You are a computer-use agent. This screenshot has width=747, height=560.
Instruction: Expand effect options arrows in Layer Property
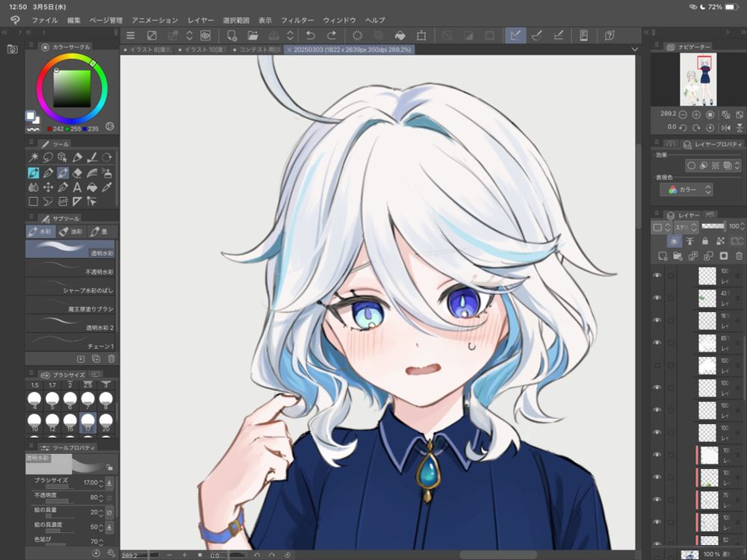pyautogui.click(x=737, y=166)
